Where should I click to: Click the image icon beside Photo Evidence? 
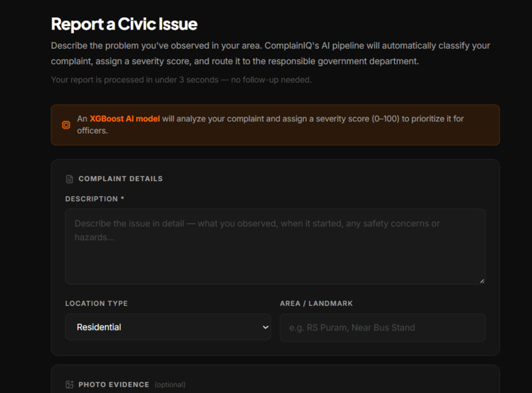[69, 385]
